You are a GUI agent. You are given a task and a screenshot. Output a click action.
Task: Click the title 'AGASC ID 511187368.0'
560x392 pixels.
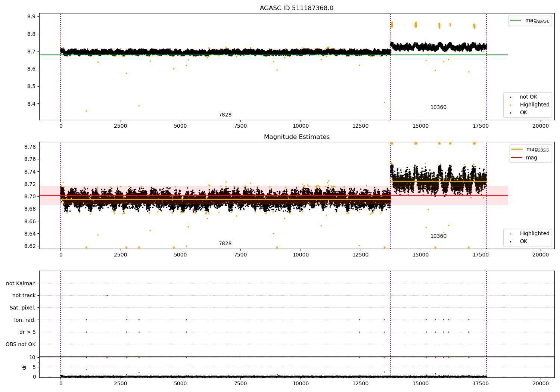(296, 8)
